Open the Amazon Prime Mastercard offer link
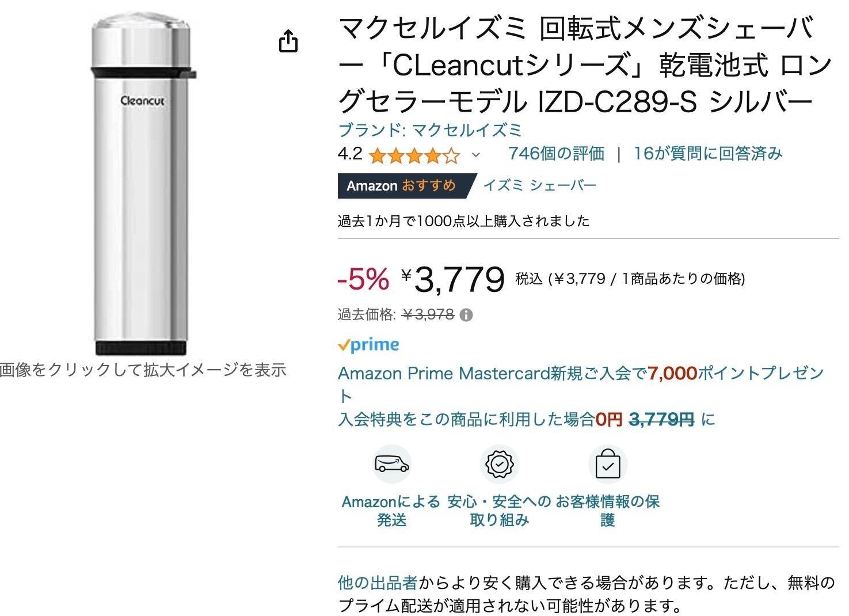This screenshot has width=849, height=616. coord(580,374)
